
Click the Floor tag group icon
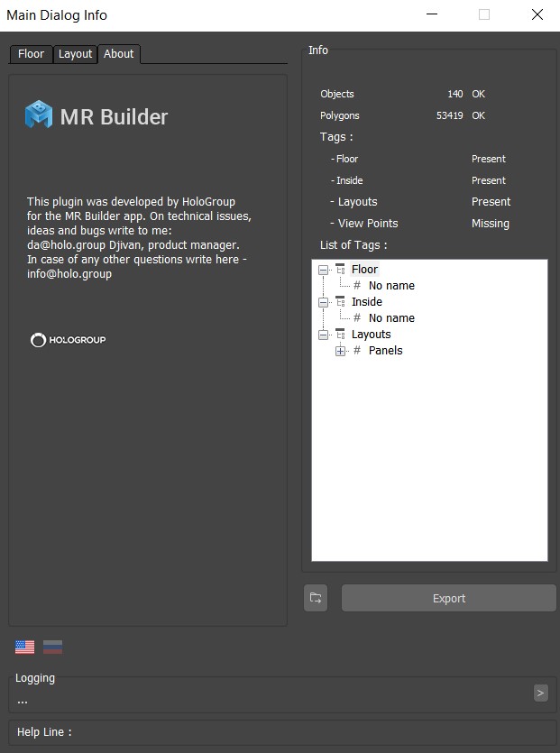[341, 269]
